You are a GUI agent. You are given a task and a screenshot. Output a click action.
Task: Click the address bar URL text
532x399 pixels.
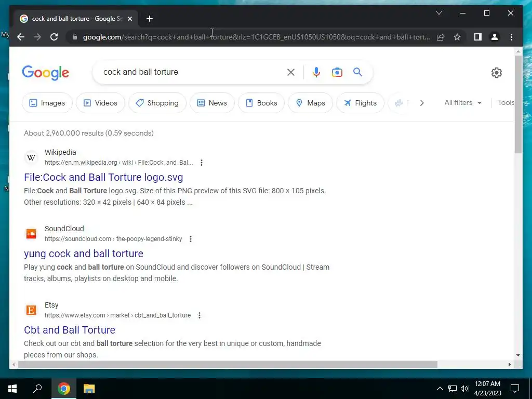[x=257, y=37]
